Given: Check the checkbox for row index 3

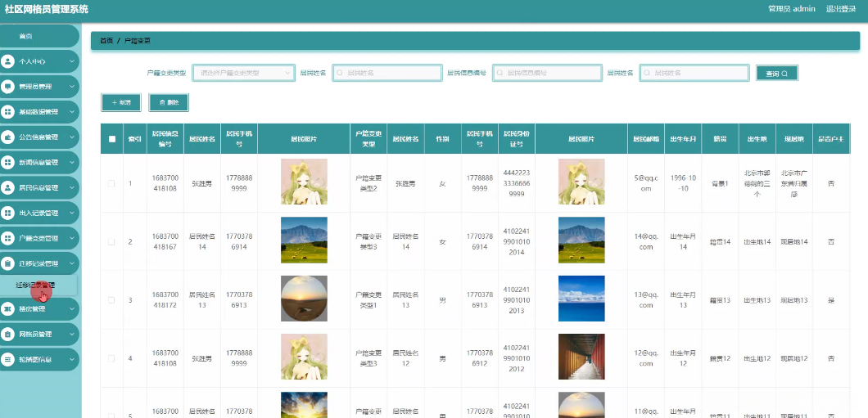Looking at the screenshot, I should click(111, 300).
